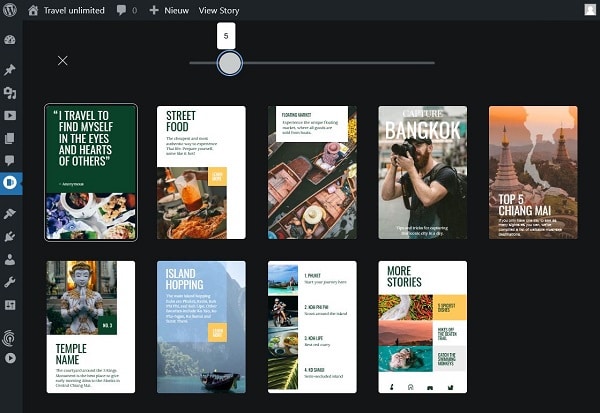600x413 pixels.
Task: Close the page grid view with X
Action: 63,61
